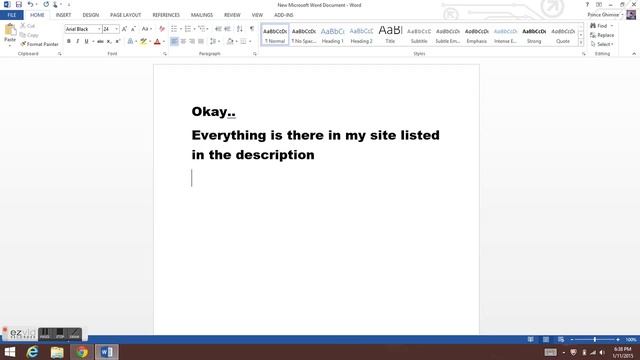640x360 pixels.
Task: Toggle bold formatting
Action: tap(69, 41)
